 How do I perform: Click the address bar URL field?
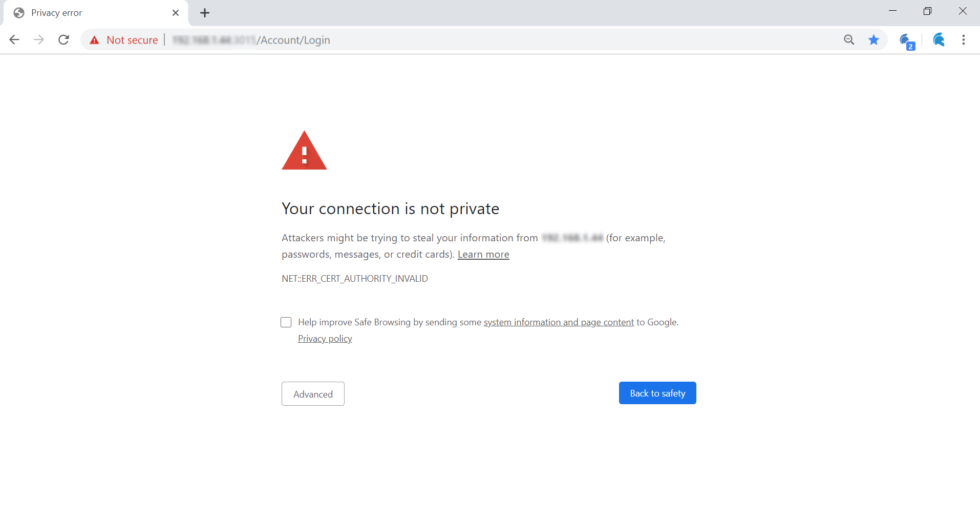tap(461, 40)
